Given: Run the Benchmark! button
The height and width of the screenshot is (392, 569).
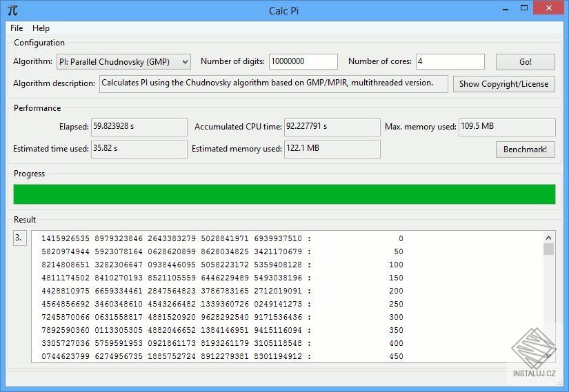Looking at the screenshot, I should (x=525, y=149).
